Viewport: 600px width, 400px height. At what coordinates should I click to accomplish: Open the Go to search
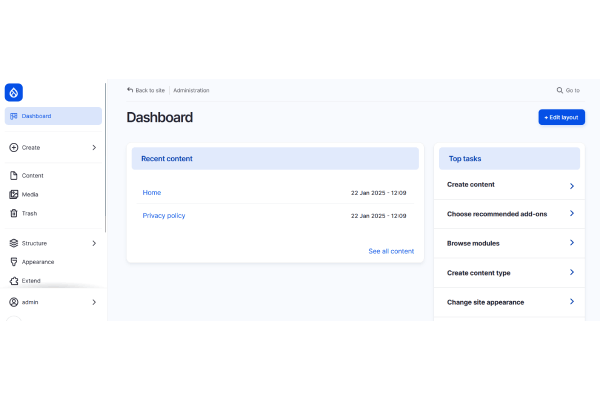568,90
